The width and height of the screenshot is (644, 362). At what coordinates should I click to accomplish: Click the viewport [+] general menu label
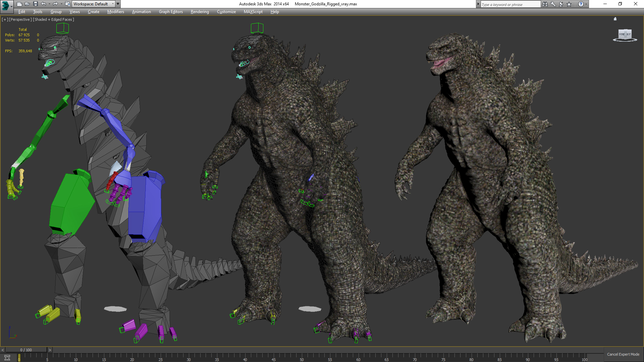click(5, 19)
